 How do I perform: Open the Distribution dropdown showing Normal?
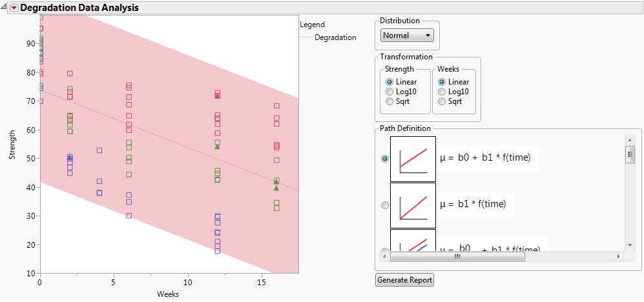[x=408, y=35]
